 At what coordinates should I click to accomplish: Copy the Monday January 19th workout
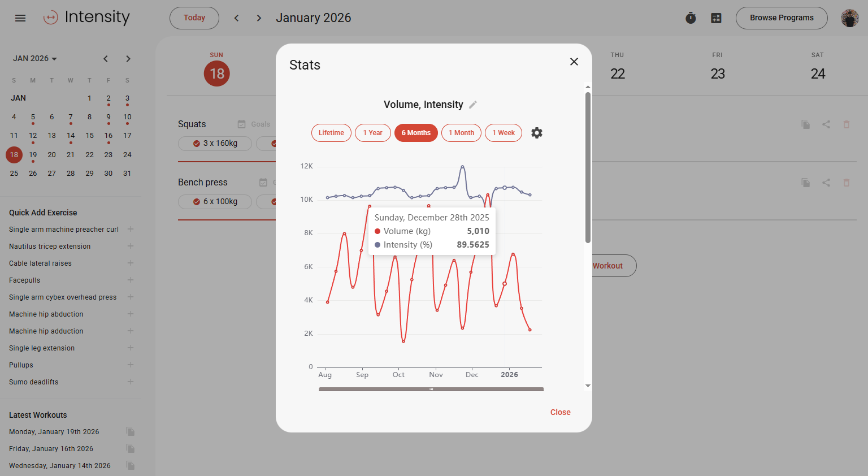click(x=131, y=432)
